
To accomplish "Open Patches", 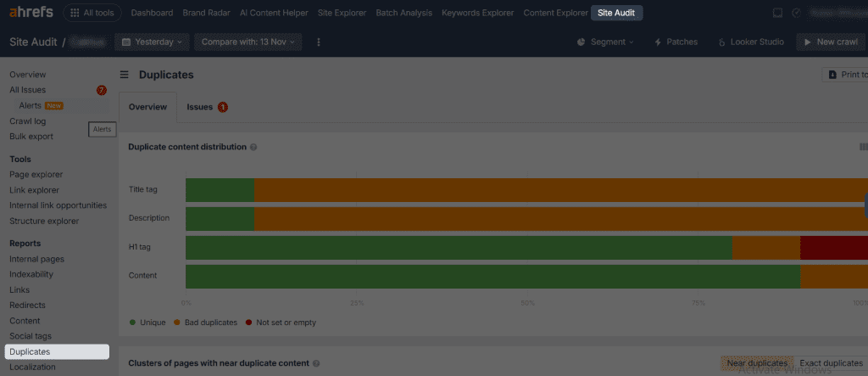I will [676, 42].
